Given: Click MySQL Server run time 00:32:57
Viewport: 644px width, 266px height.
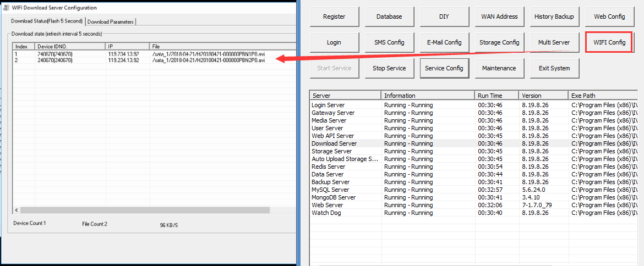Looking at the screenshot, I should [490, 190].
